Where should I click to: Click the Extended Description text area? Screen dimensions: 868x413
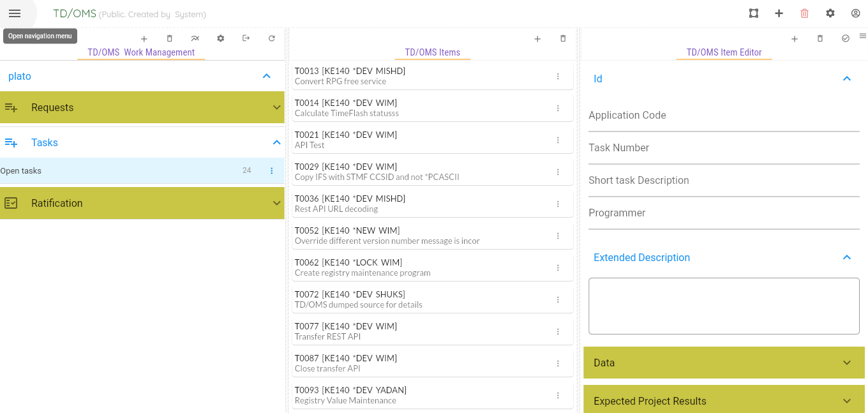point(724,306)
